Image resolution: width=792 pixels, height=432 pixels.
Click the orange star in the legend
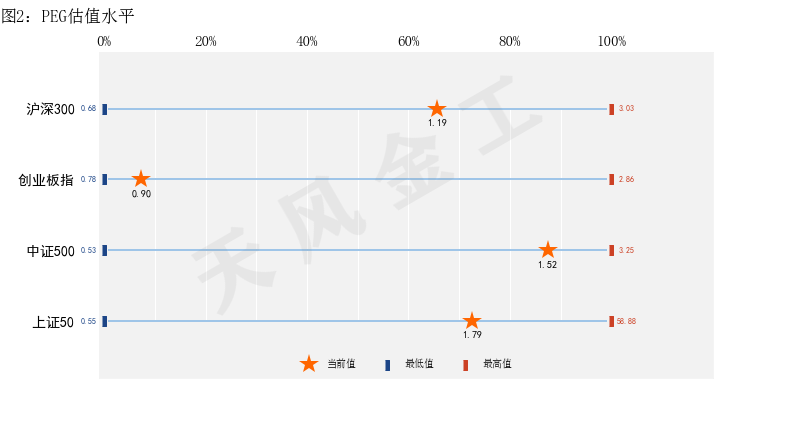309,364
